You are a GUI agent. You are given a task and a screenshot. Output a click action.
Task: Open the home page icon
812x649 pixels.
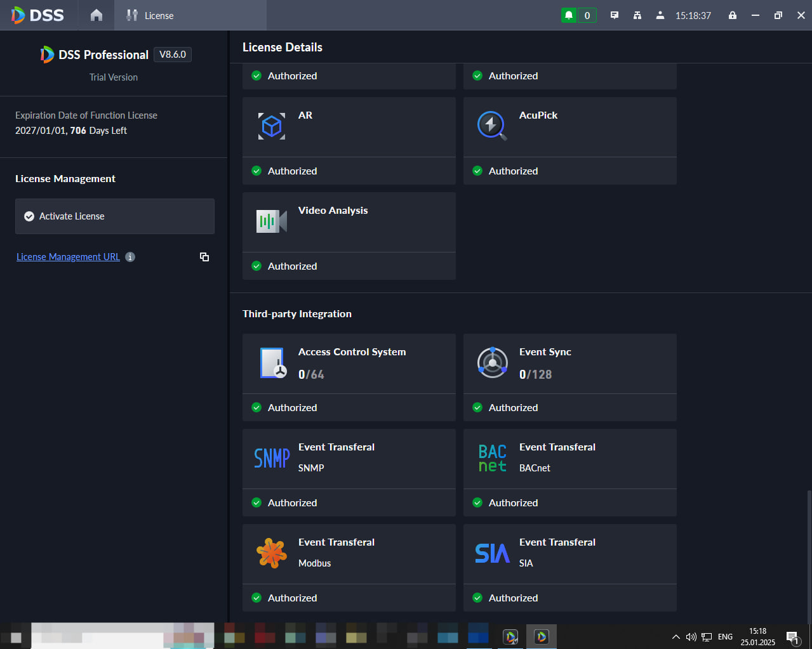pos(97,15)
